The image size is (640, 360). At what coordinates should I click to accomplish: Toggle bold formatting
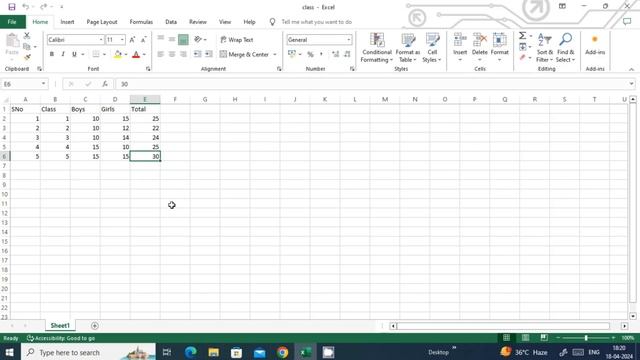tap(52, 54)
